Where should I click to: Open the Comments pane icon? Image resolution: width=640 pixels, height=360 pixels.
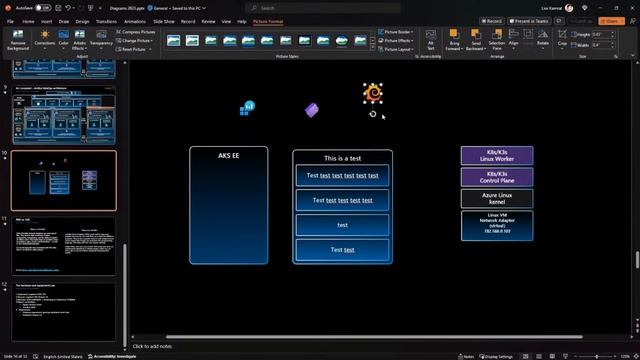(x=559, y=21)
